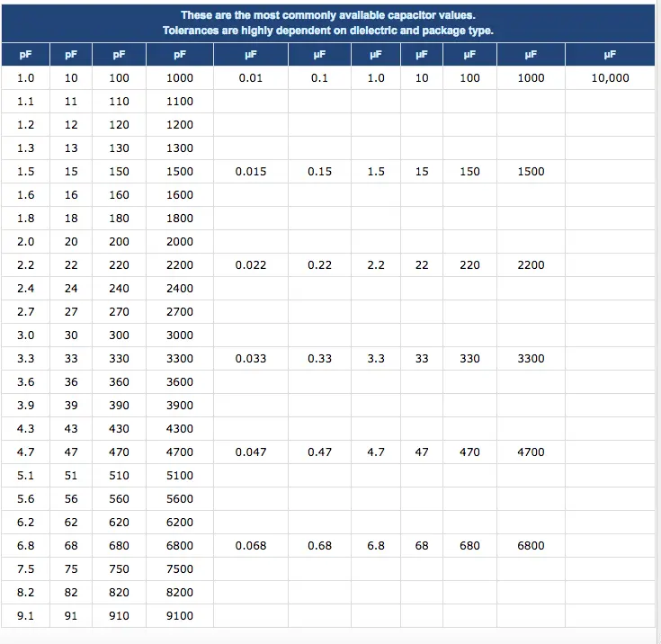The width and height of the screenshot is (661, 644).
Task: Select the 0.015 µF cell
Action: pos(251,172)
